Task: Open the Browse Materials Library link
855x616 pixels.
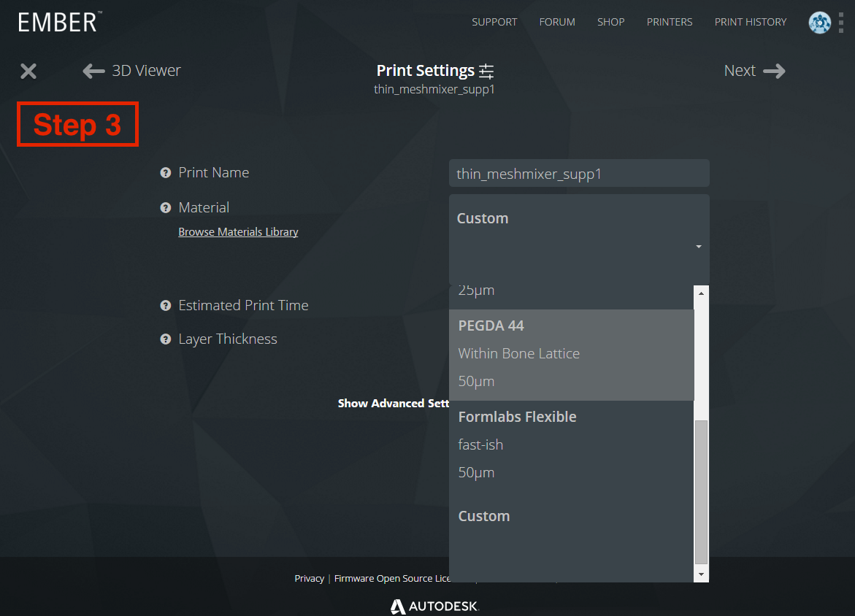Action: (238, 231)
